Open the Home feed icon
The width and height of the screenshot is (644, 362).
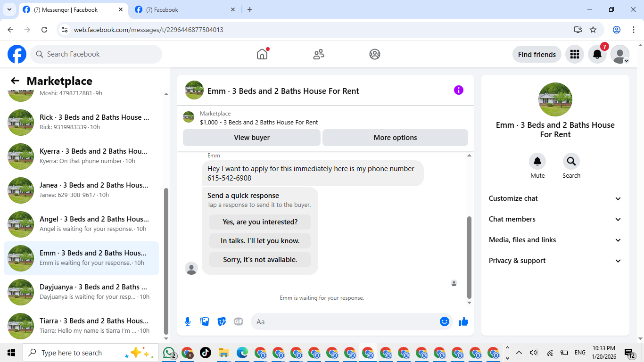click(262, 54)
